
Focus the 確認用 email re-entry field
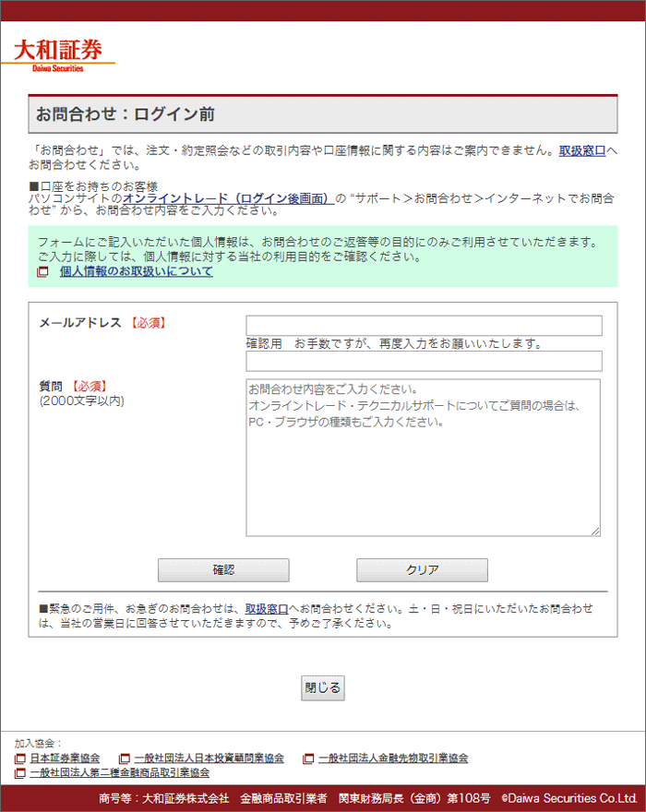(x=424, y=361)
